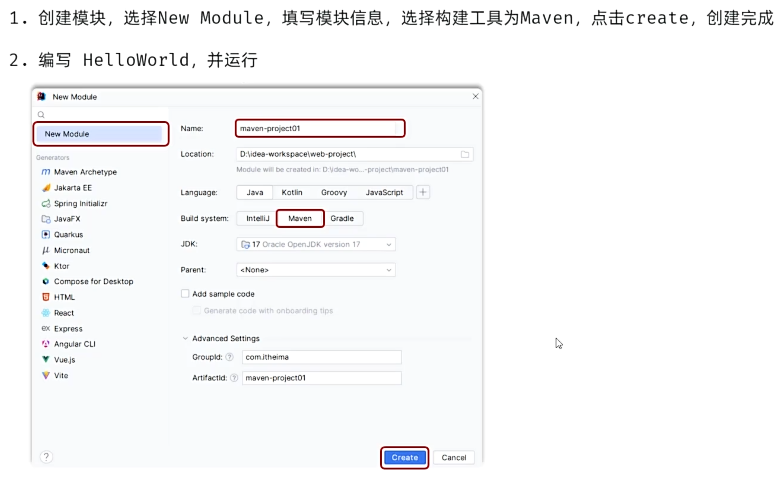Click the Vue.js icon
Screen dimensions: 779x479
tap(46, 359)
